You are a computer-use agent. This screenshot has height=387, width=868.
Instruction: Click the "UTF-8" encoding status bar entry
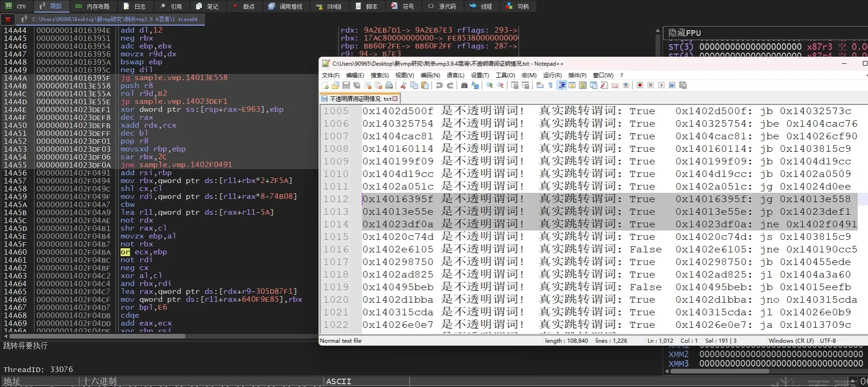tap(828, 341)
